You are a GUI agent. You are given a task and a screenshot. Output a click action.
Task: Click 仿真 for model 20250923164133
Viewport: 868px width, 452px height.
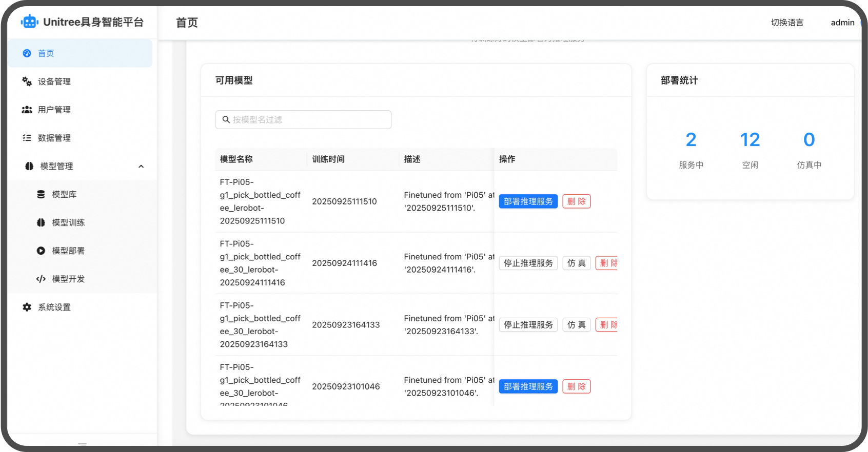click(576, 325)
